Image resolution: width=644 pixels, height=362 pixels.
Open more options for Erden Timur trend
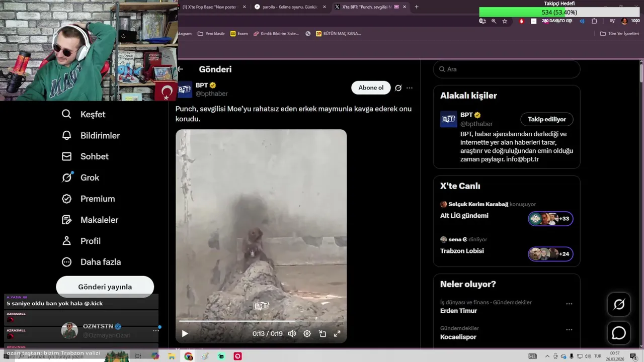tap(569, 304)
